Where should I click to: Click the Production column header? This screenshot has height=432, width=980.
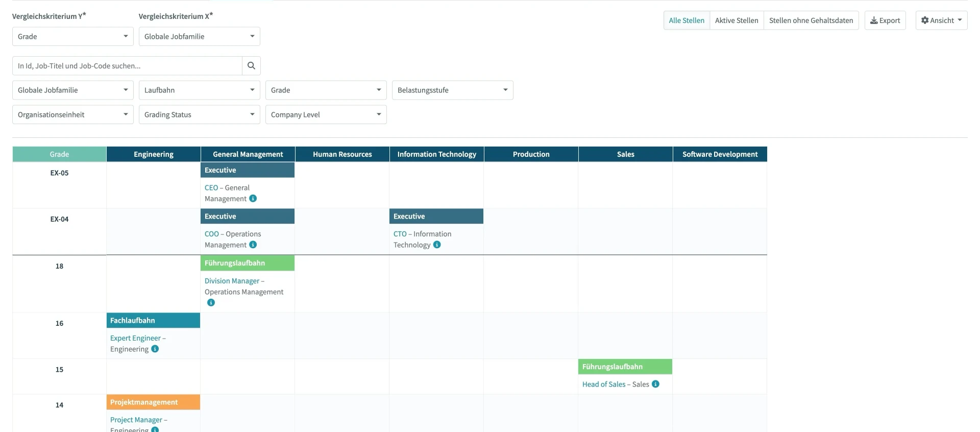[531, 154]
